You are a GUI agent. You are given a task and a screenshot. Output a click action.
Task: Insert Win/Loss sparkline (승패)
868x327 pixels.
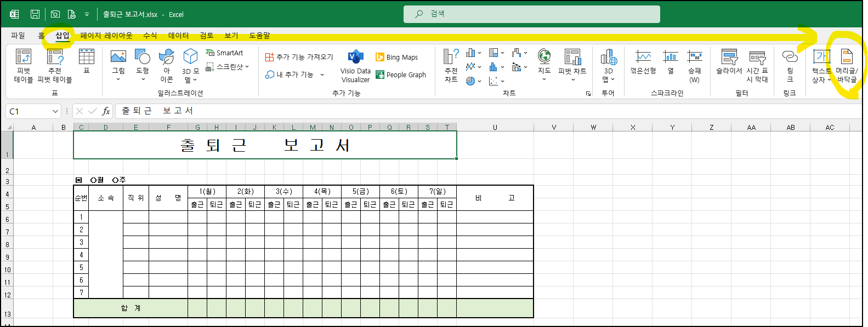695,66
